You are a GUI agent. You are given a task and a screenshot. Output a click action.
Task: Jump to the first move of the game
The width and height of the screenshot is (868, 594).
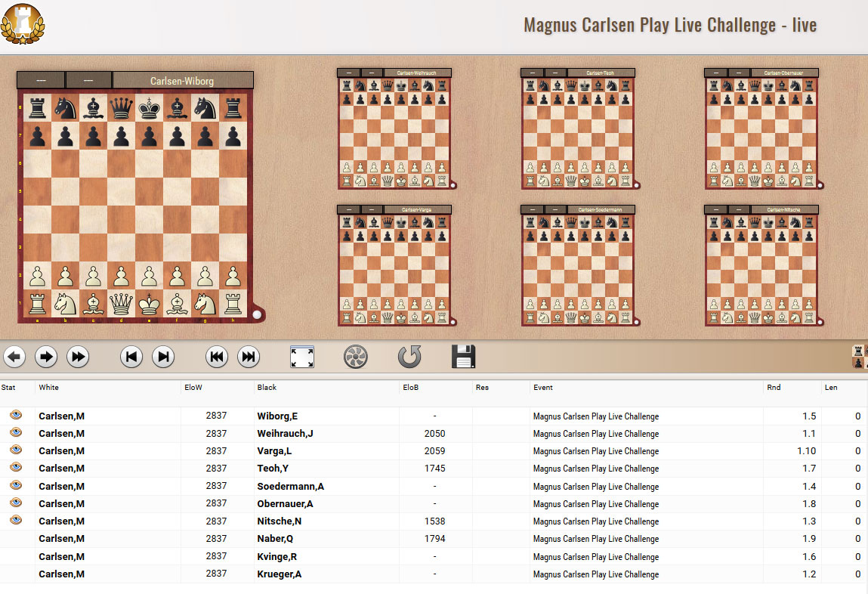(x=131, y=356)
